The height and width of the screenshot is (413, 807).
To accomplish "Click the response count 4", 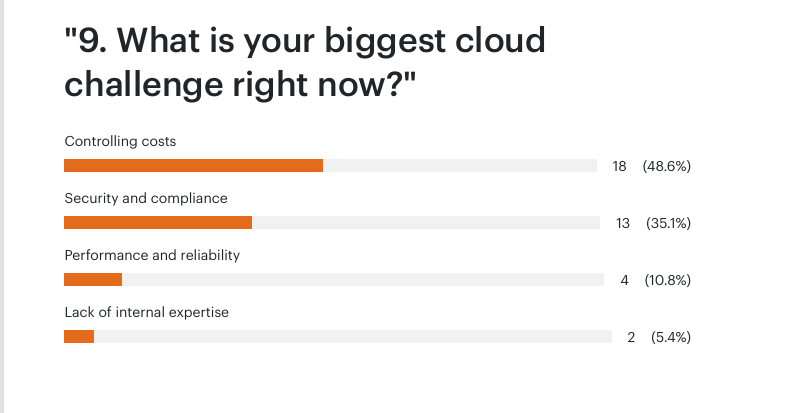I will pos(624,280).
